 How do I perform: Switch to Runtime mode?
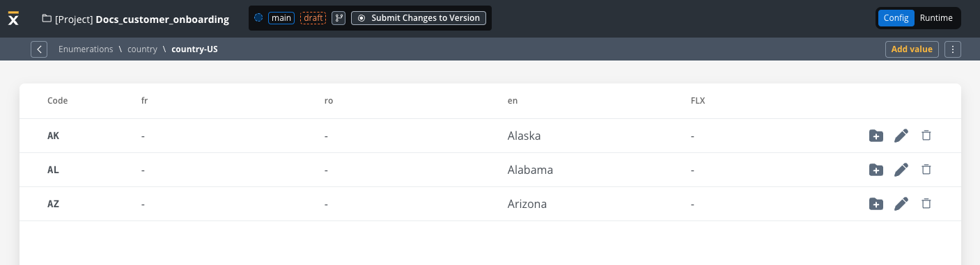[936, 18]
